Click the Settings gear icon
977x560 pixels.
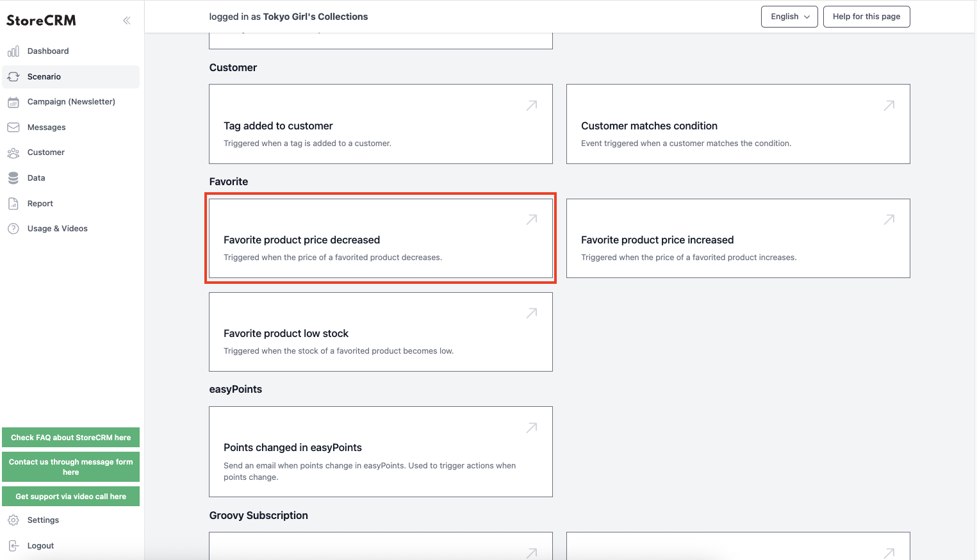[x=13, y=520]
